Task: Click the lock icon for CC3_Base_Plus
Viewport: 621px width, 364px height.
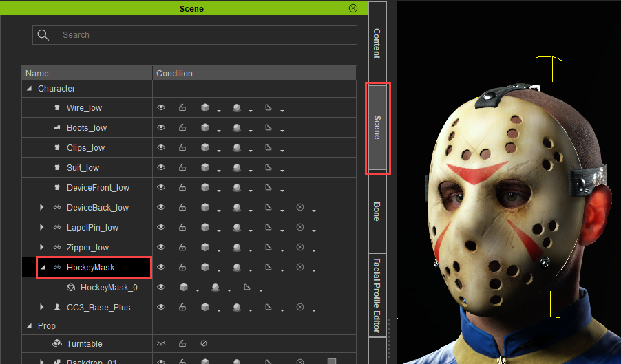Action: pos(182,308)
